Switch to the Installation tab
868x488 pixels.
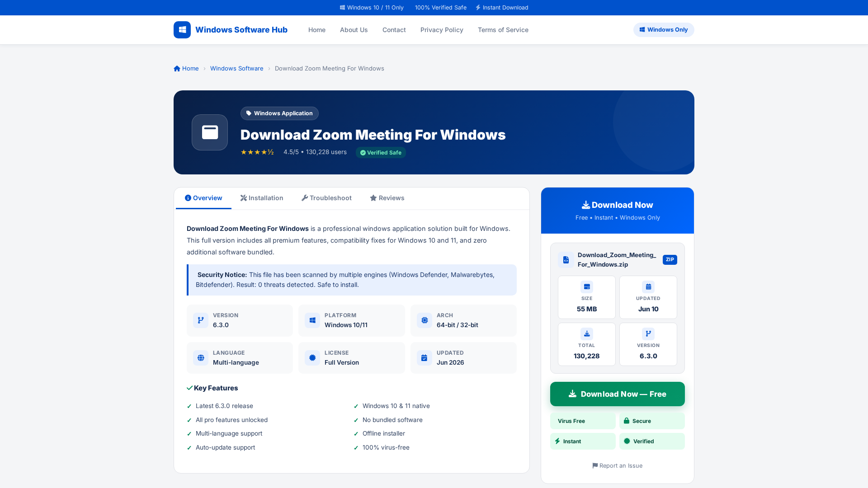point(262,198)
